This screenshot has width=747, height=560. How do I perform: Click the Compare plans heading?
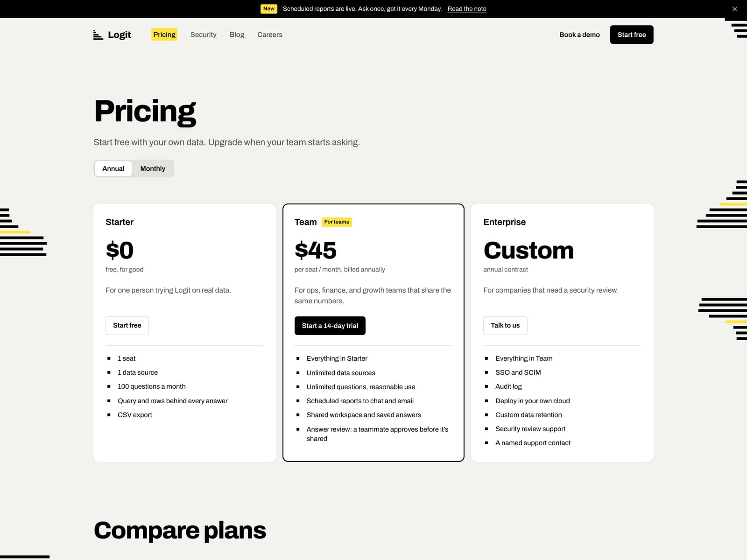pyautogui.click(x=180, y=531)
